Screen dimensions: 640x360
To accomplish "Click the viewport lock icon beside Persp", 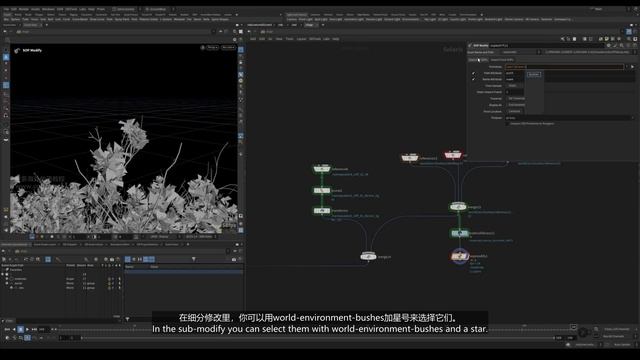I will pyautogui.click(x=203, y=47).
